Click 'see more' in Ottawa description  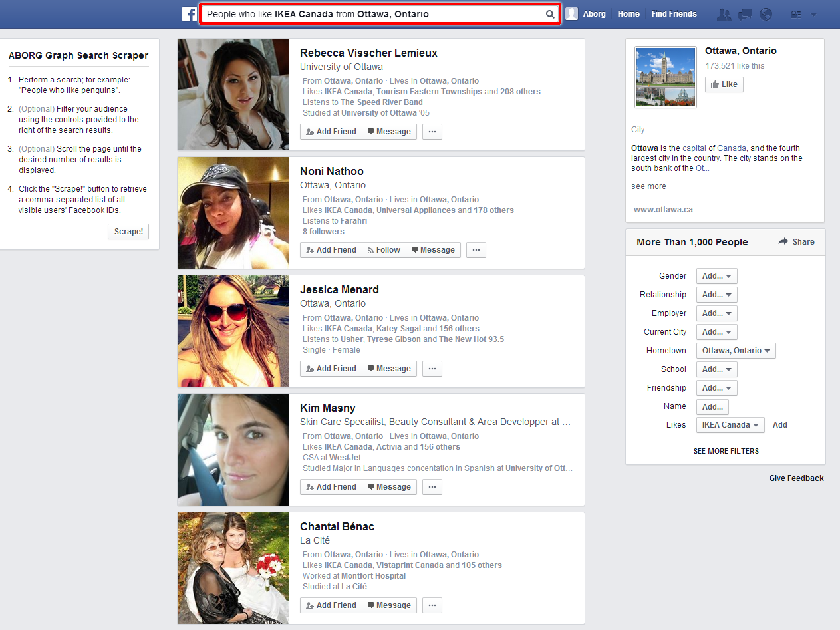648,186
